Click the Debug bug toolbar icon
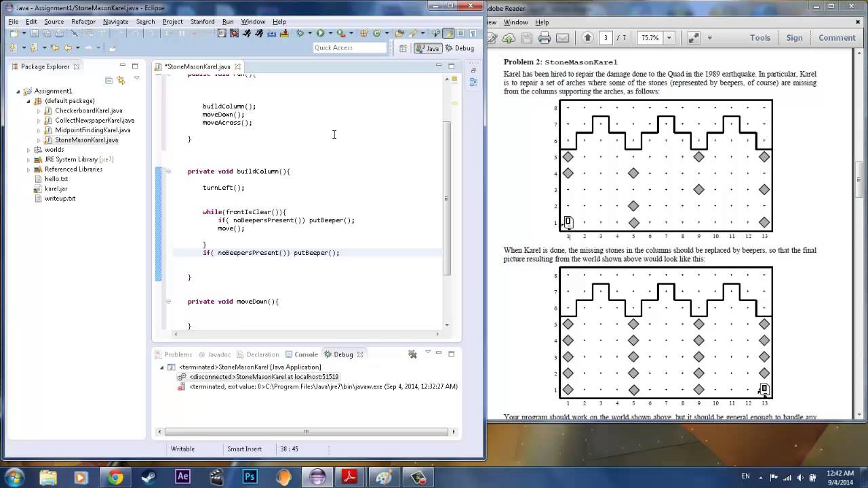This screenshot has height=488, width=868. click(300, 33)
